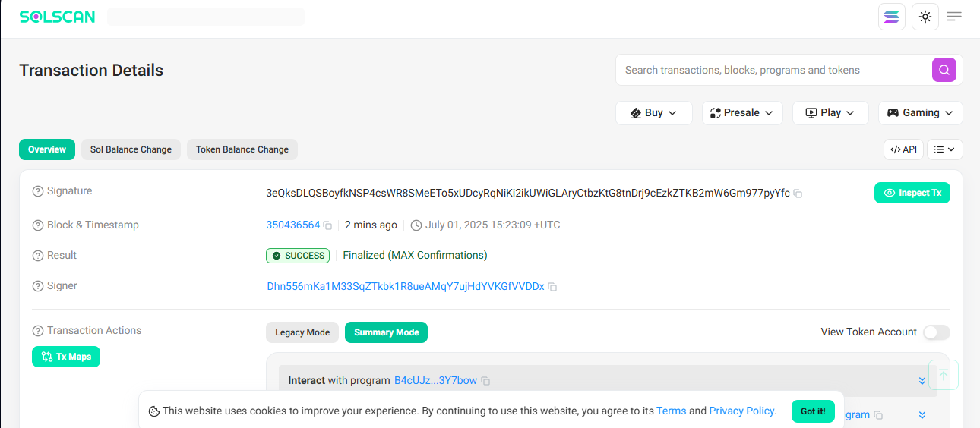Click in the search transactions input field
Viewport: 980px width, 428px height.
(x=771, y=70)
